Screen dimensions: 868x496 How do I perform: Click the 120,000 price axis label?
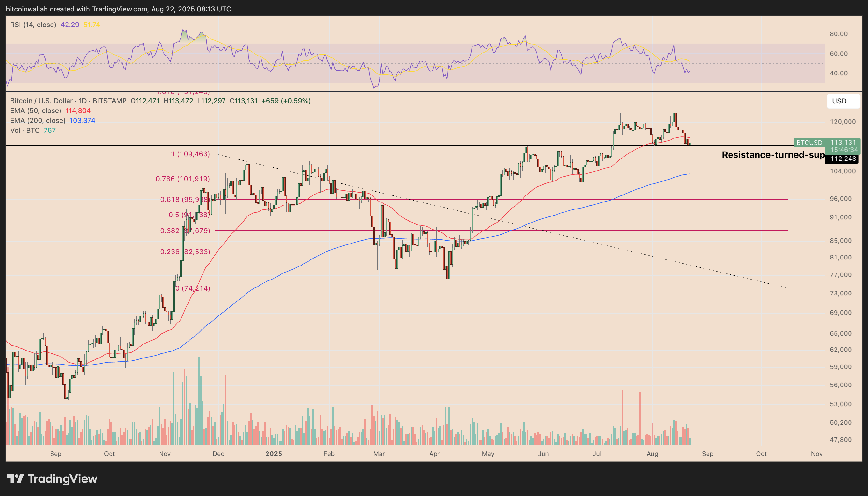[x=843, y=122]
